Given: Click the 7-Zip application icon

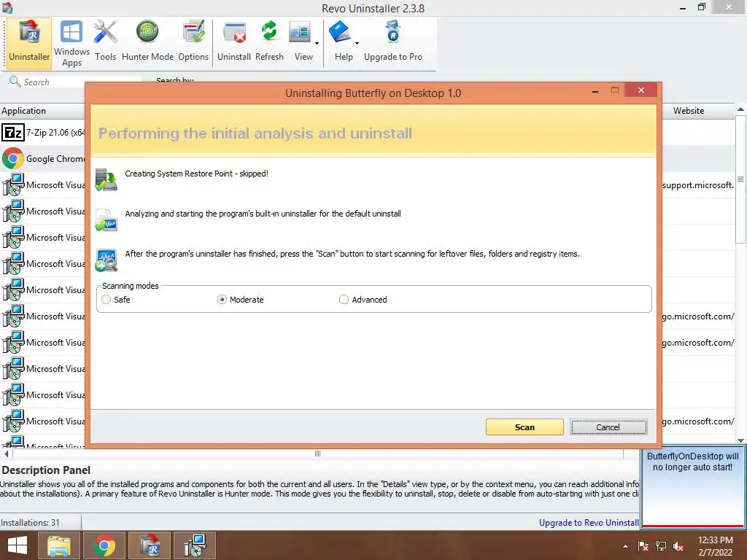Looking at the screenshot, I should 13,133.
